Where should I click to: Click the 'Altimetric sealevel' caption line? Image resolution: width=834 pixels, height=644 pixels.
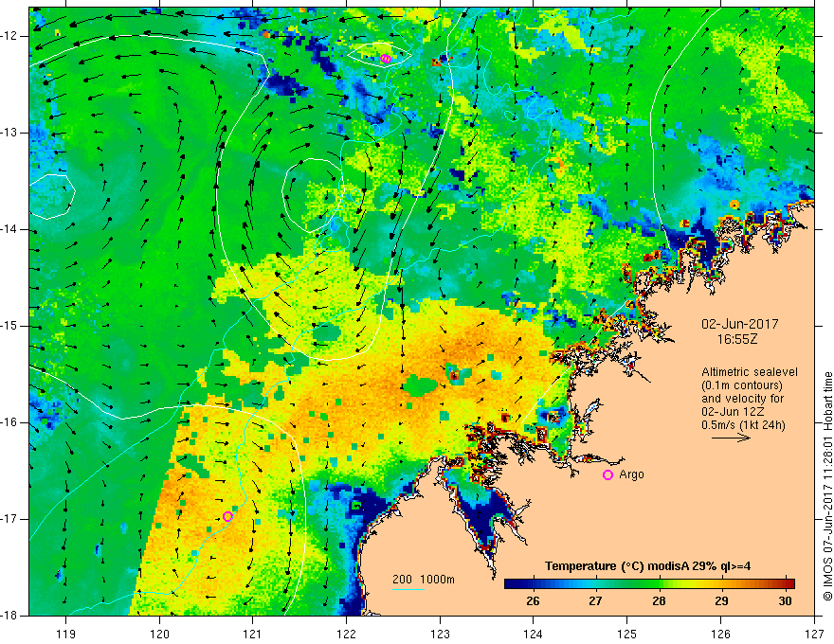[750, 372]
